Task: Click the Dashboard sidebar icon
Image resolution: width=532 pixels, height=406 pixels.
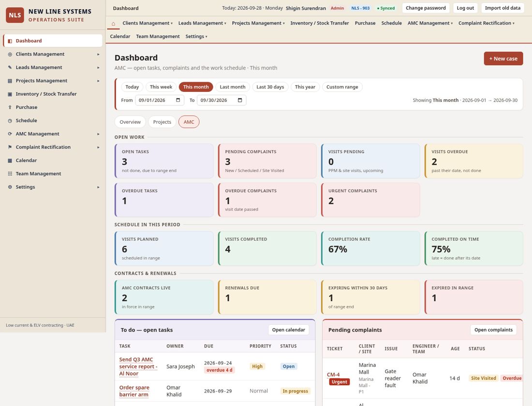Action: click(x=10, y=41)
